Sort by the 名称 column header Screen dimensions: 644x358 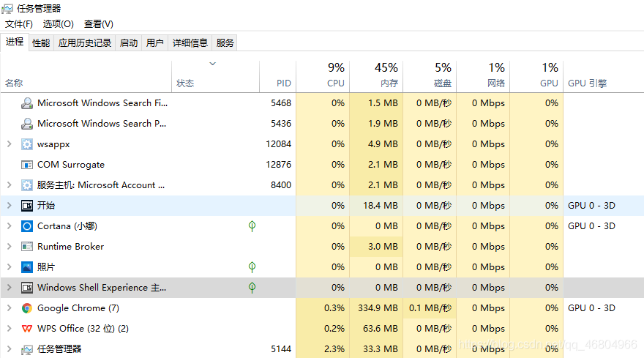click(x=86, y=76)
